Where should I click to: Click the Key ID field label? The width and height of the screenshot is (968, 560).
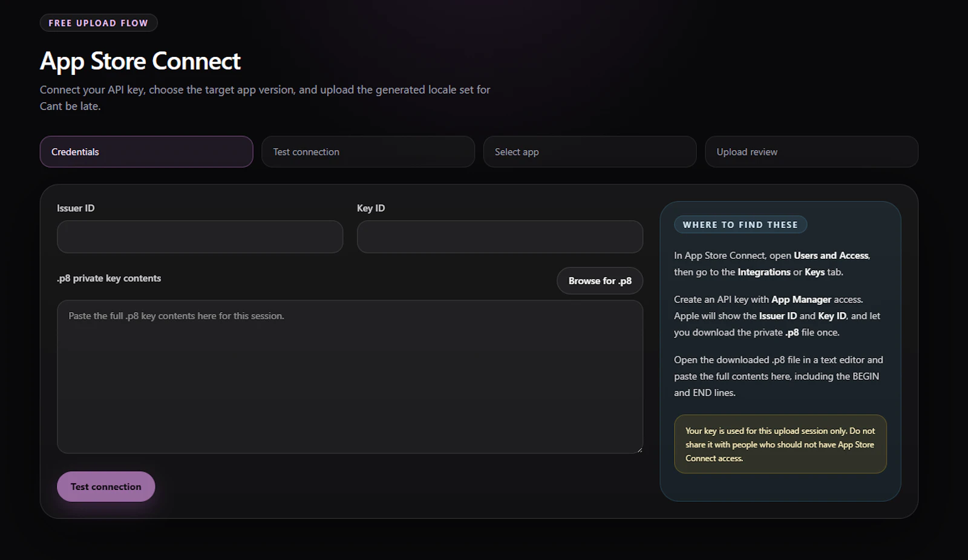[x=371, y=208]
